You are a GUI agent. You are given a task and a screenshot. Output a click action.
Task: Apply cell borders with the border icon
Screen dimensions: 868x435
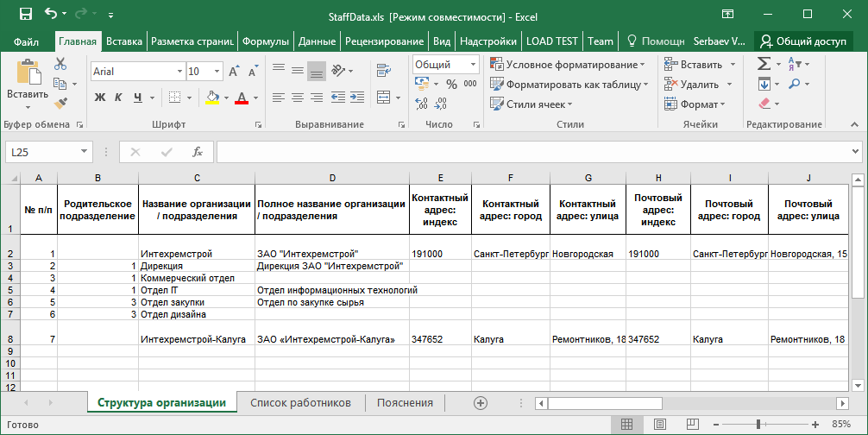(x=174, y=98)
